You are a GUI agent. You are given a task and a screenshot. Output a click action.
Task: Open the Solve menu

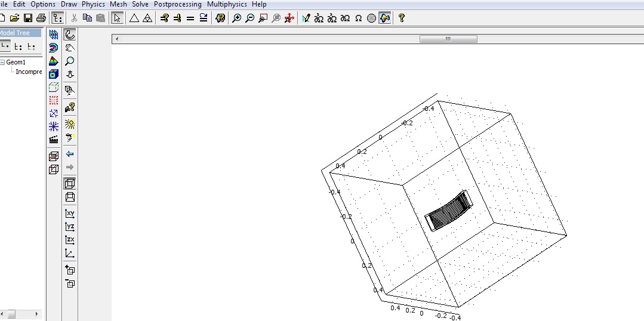tap(140, 4)
